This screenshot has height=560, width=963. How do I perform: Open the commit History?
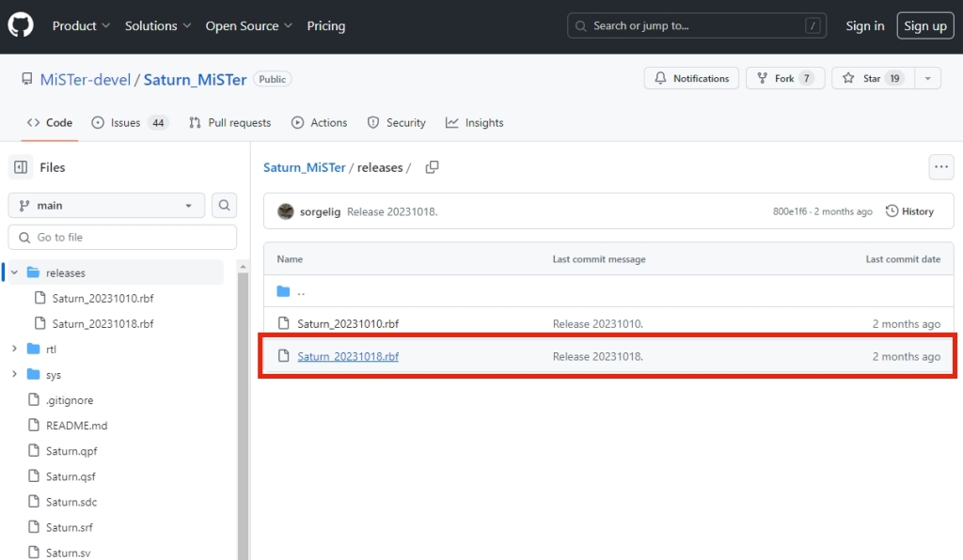tap(909, 211)
